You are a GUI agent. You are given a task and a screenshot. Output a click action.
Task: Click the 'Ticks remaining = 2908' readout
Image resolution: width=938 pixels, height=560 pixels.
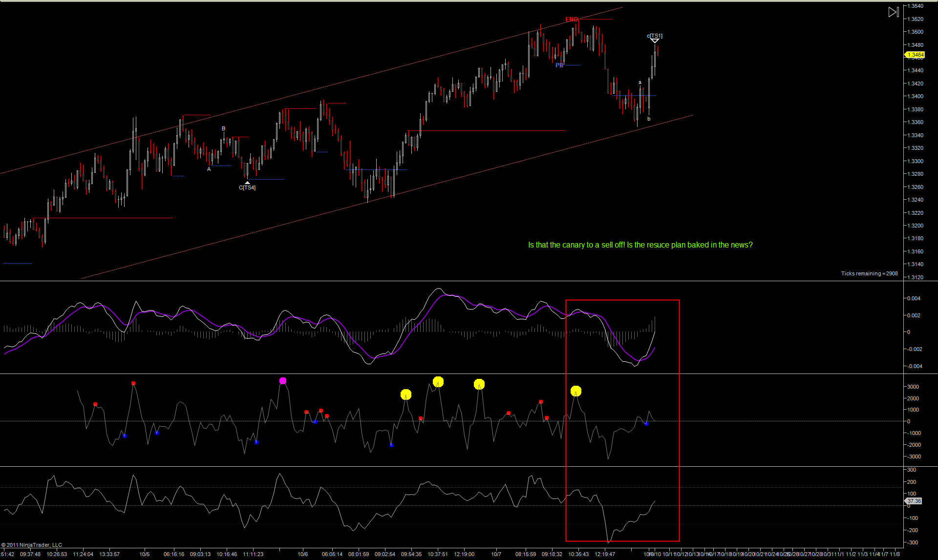coord(870,273)
